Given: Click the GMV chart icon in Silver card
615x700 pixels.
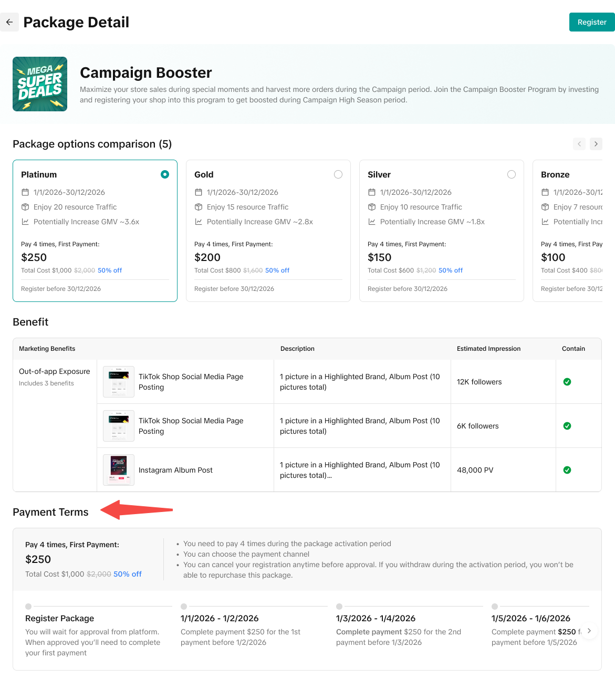Looking at the screenshot, I should (x=372, y=222).
